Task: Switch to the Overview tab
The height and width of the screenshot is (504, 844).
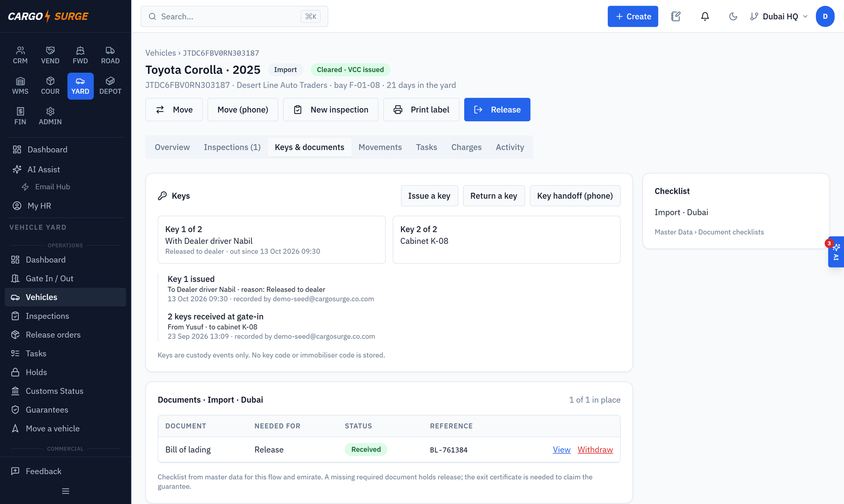Action: 172,147
